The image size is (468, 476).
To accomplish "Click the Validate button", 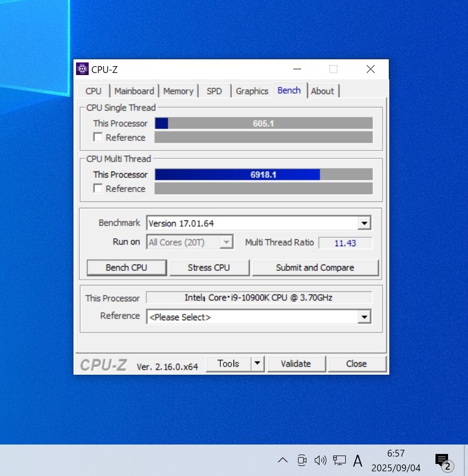I will coord(296,363).
